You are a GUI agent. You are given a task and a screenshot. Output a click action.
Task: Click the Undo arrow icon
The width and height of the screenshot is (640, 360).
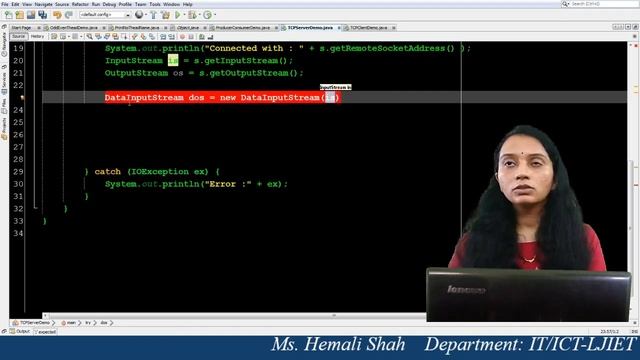pos(57,15)
